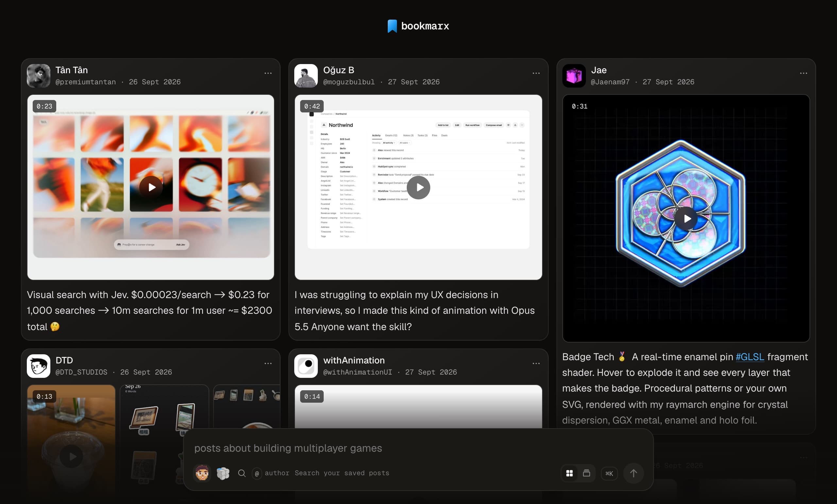Click the ⌘K shortcut badge
This screenshot has width=837, height=504.
pos(609,473)
